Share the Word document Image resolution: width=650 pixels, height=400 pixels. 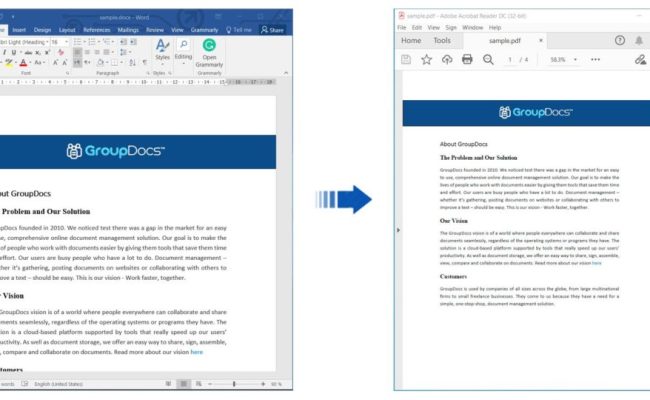click(x=272, y=30)
